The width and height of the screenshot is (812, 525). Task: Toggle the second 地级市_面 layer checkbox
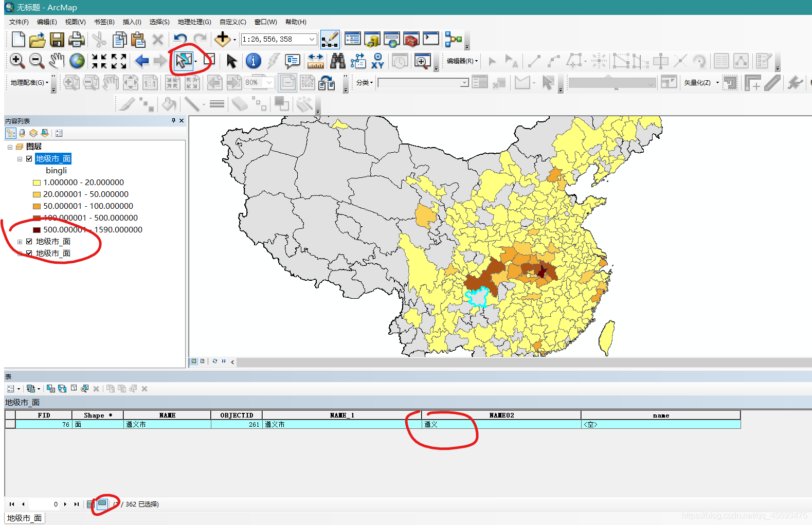[x=29, y=242]
